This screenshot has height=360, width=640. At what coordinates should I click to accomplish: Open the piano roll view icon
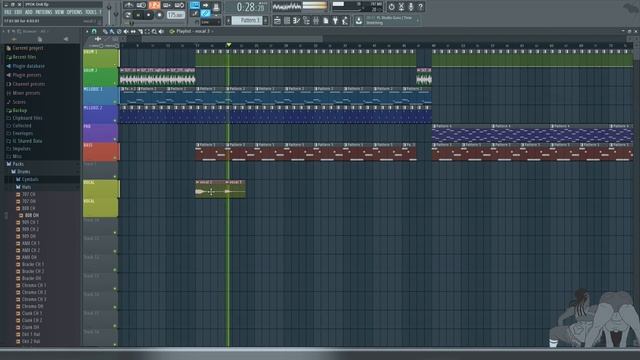[296, 20]
